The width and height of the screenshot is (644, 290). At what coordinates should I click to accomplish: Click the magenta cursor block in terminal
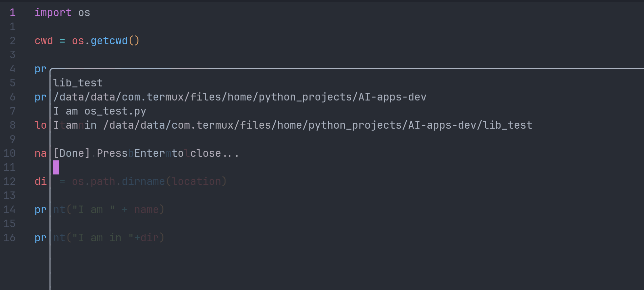pyautogui.click(x=56, y=167)
